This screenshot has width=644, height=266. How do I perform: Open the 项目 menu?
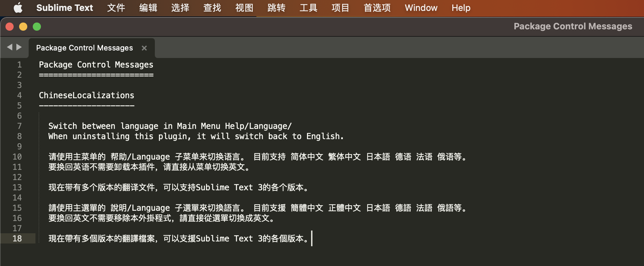tap(340, 8)
